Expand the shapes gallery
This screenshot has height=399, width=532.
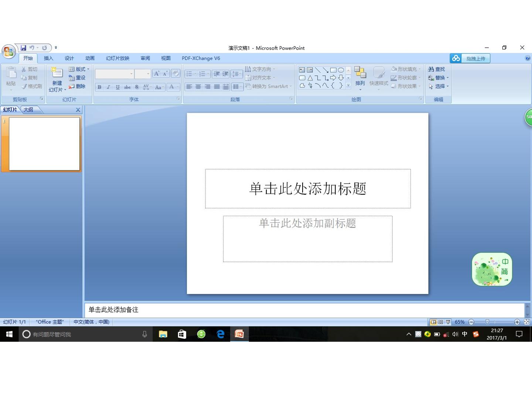348,86
